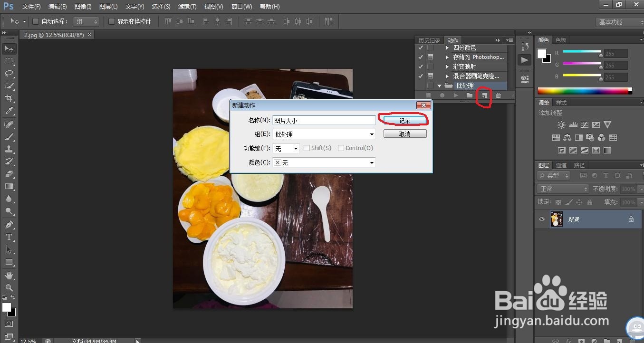
Task: Click the 取消 button
Action: [405, 134]
